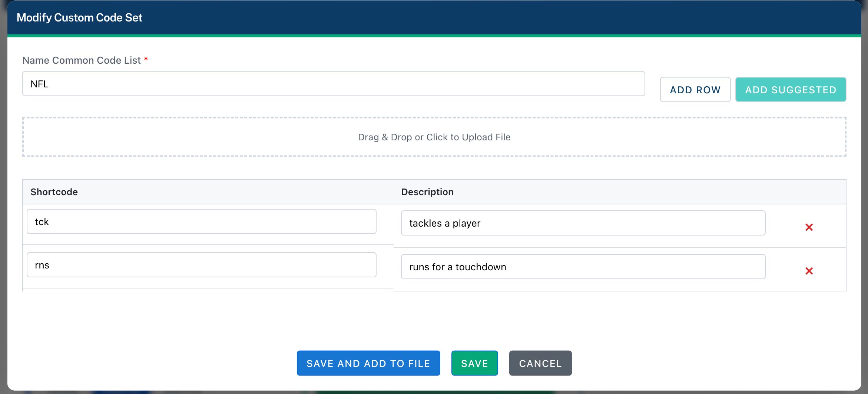The height and width of the screenshot is (394, 868).
Task: Click SAVE AND ADD TO FILE
Action: [x=368, y=363]
